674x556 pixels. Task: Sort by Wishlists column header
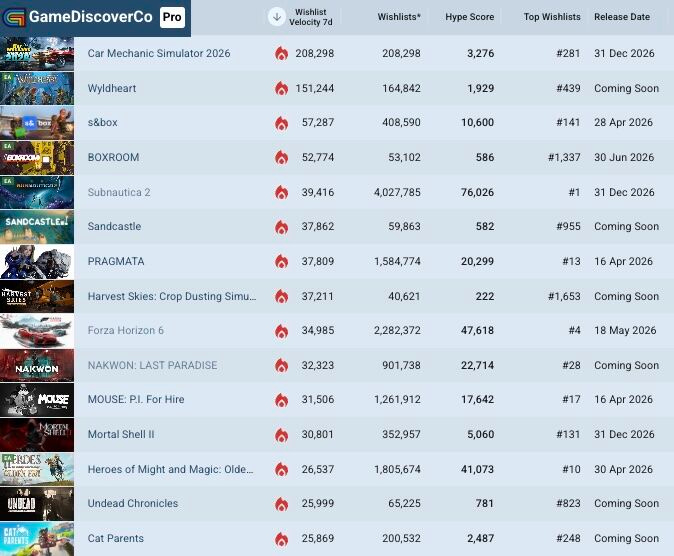pyautogui.click(x=399, y=17)
